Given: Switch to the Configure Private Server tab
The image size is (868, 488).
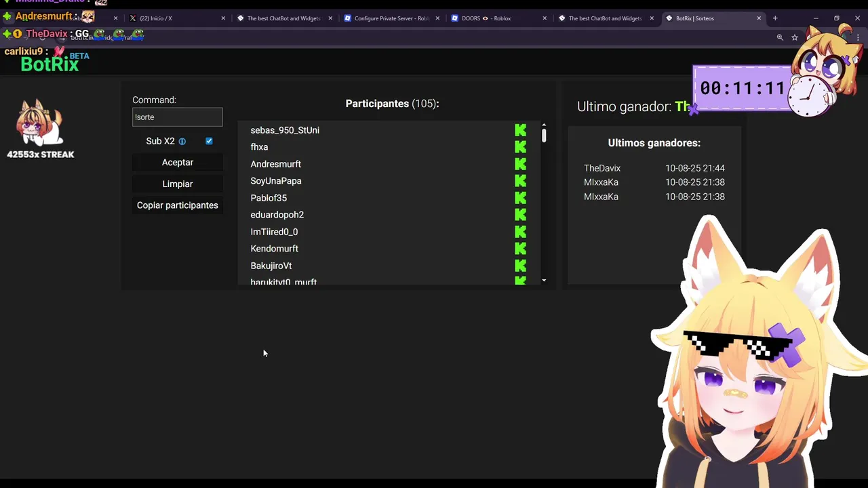Looking at the screenshot, I should pyautogui.click(x=393, y=18).
